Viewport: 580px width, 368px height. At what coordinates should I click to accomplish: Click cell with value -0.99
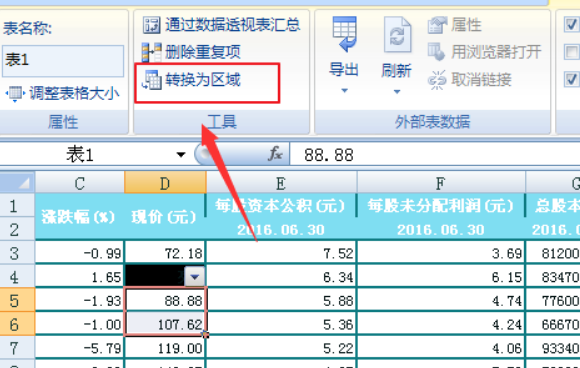tap(80, 253)
